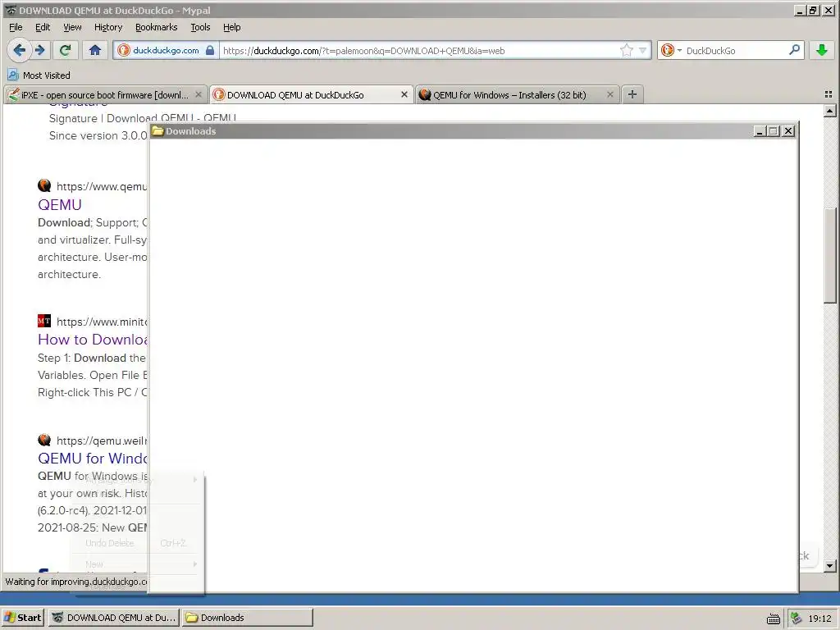The height and width of the screenshot is (630, 840).
Task: Switch to DOWNLOAD QEMU taskbar button
Action: point(114,618)
